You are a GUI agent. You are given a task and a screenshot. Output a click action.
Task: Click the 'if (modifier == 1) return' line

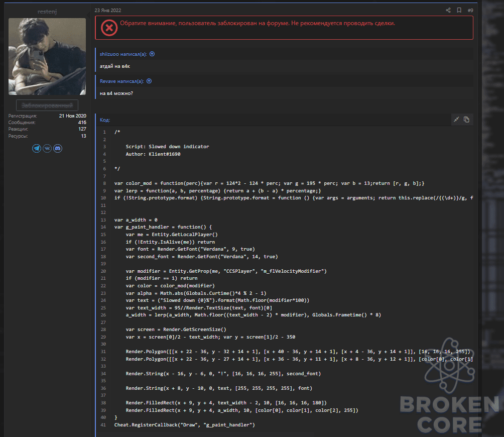161,278
